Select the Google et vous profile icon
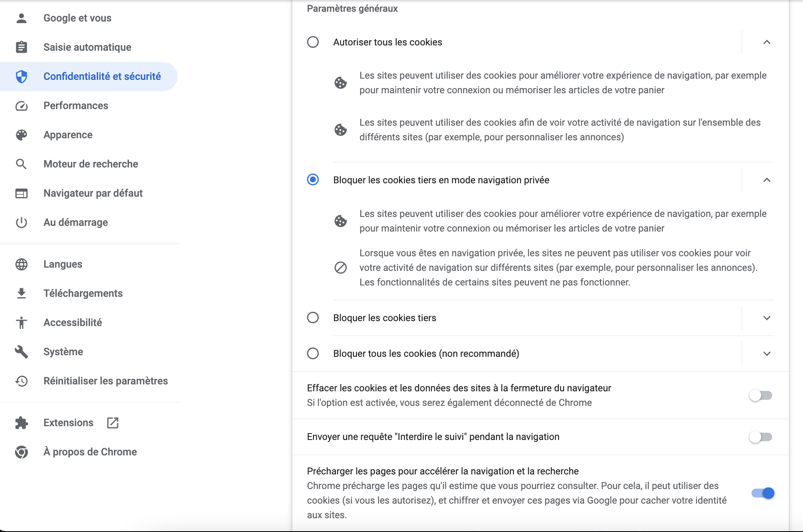The height and width of the screenshot is (532, 803). pos(21,18)
